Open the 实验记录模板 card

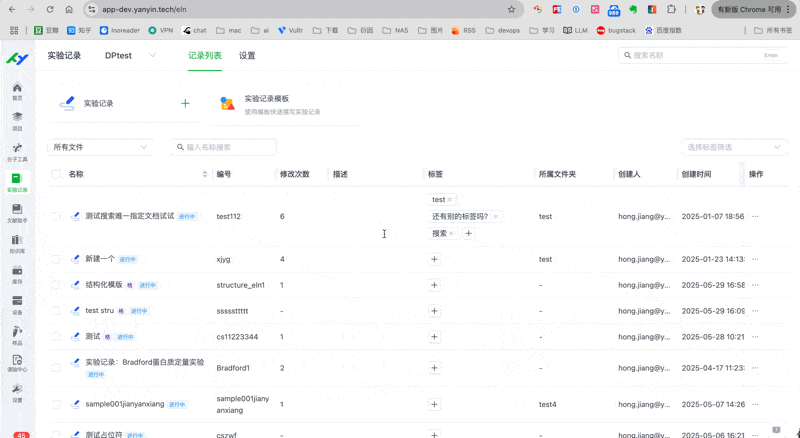coord(286,105)
